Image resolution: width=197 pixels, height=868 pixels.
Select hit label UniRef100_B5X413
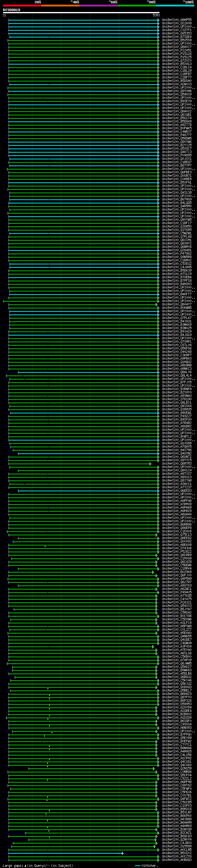click(177, 64)
